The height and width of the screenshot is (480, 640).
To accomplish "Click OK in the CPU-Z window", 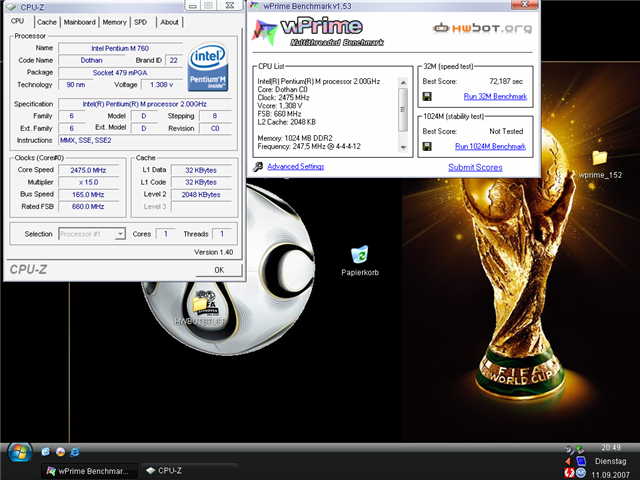I will 219,270.
